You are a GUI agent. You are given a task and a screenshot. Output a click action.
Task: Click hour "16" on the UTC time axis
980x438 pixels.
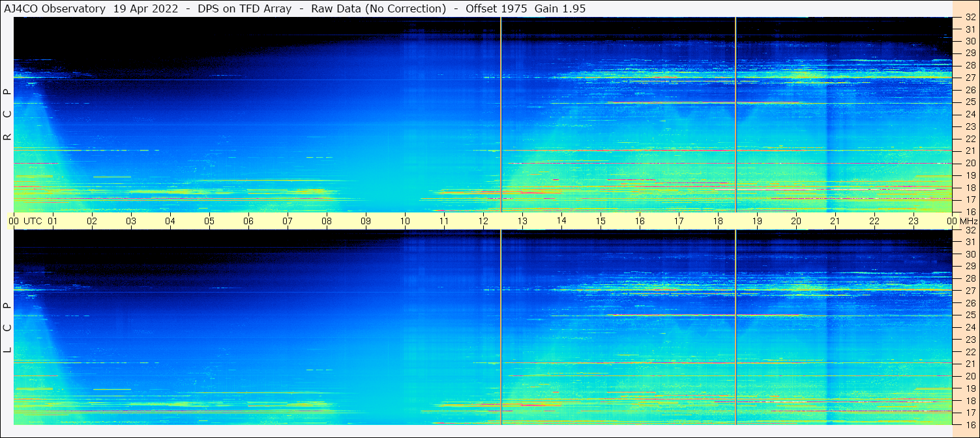pyautogui.click(x=640, y=221)
